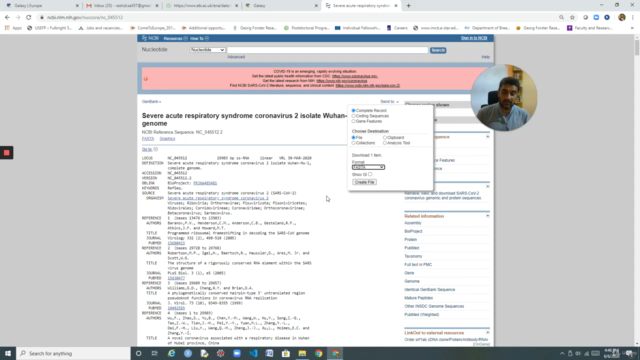
Task: Choose Collections as destination
Action: pos(353,143)
